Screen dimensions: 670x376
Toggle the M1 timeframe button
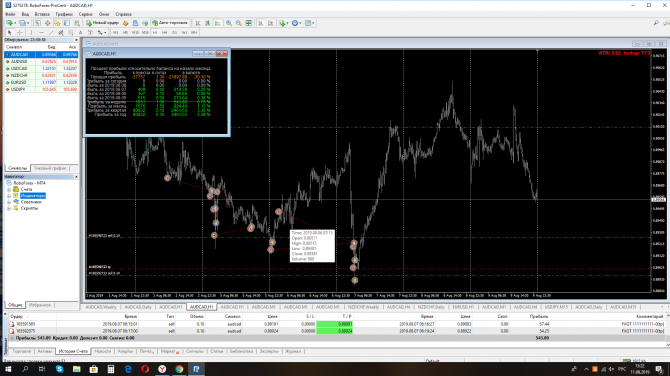[115, 32]
